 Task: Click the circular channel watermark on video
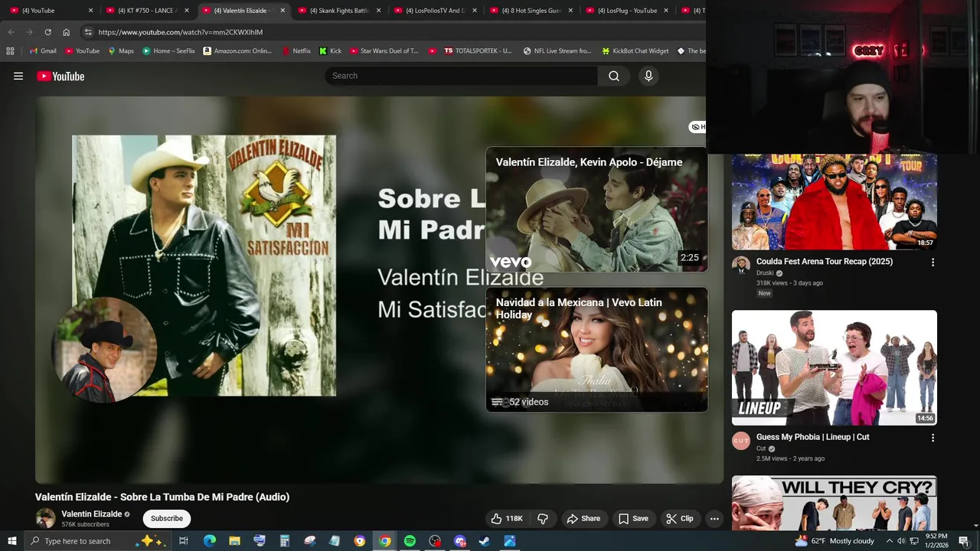pos(104,350)
